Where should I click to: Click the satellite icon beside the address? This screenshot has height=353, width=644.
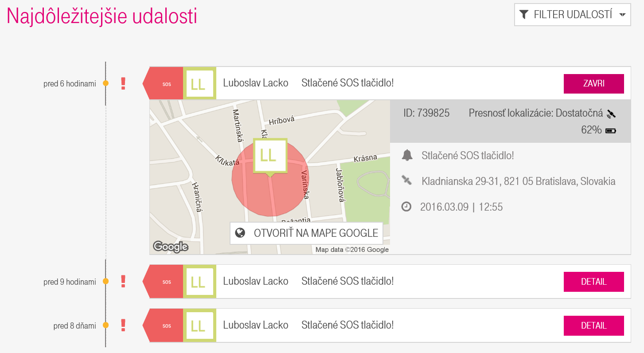click(406, 180)
